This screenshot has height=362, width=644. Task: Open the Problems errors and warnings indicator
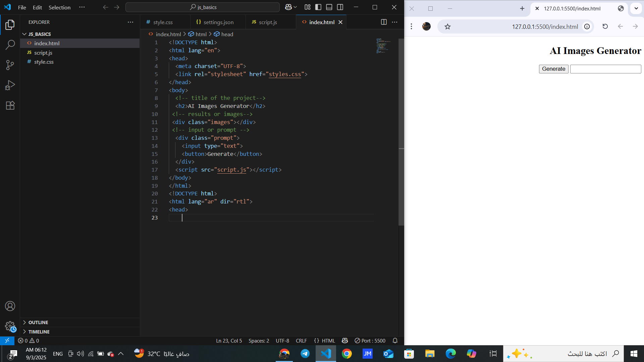29,341
